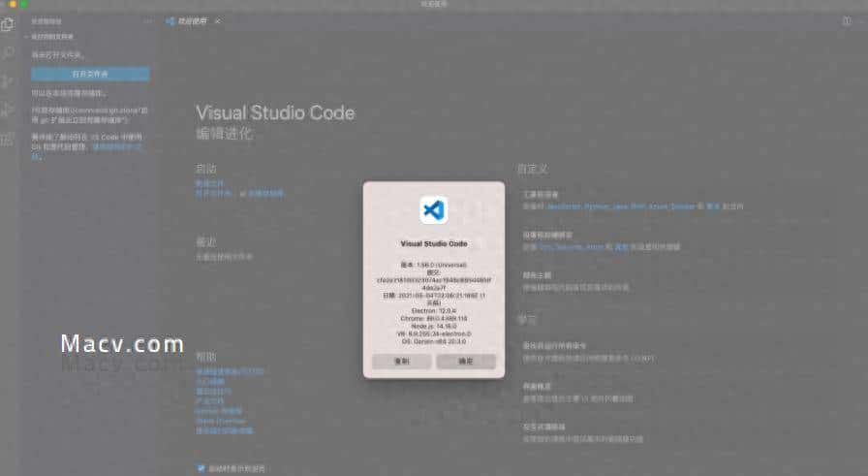Click the green macOS zoom window button
The width and height of the screenshot is (868, 476).
click(x=24, y=3)
